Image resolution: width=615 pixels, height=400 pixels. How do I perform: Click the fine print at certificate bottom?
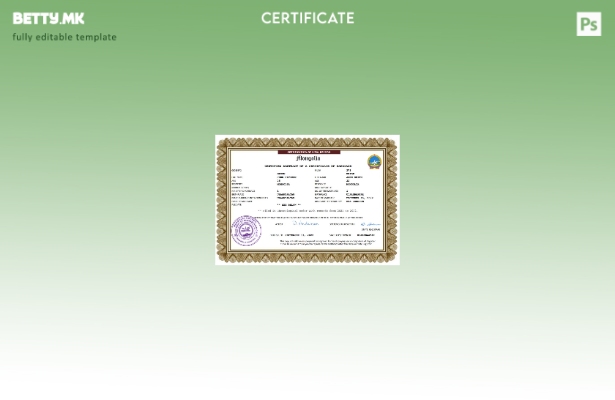(x=326, y=242)
